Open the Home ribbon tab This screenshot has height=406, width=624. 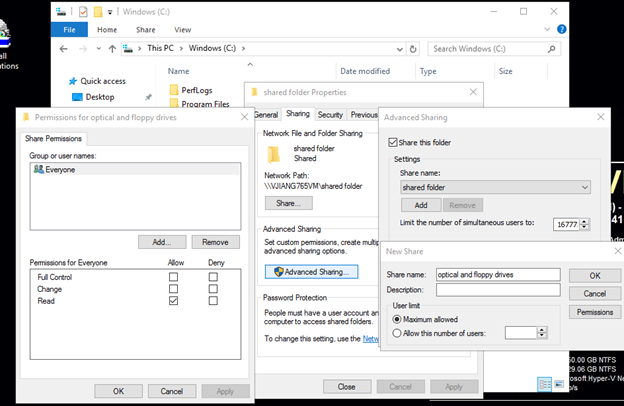[x=107, y=30]
